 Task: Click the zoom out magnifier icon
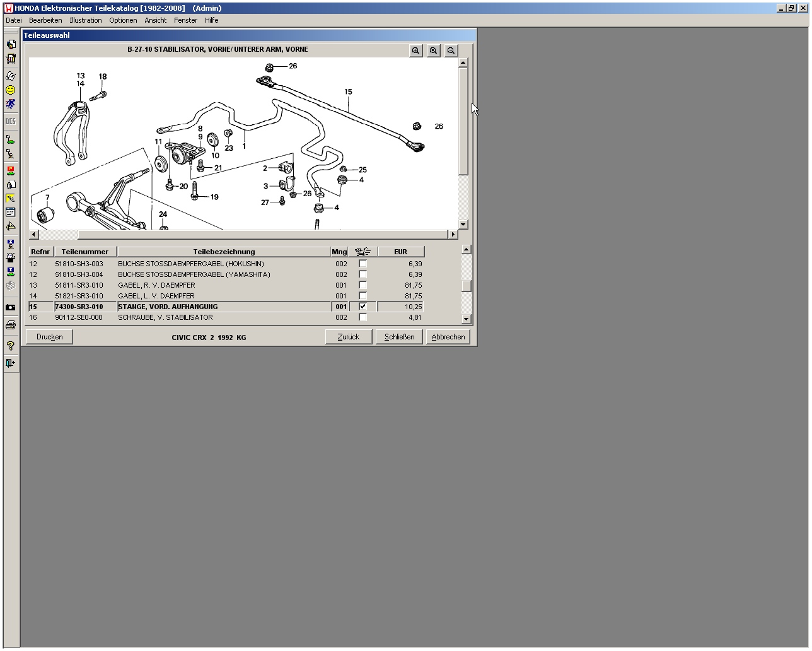[x=451, y=50]
